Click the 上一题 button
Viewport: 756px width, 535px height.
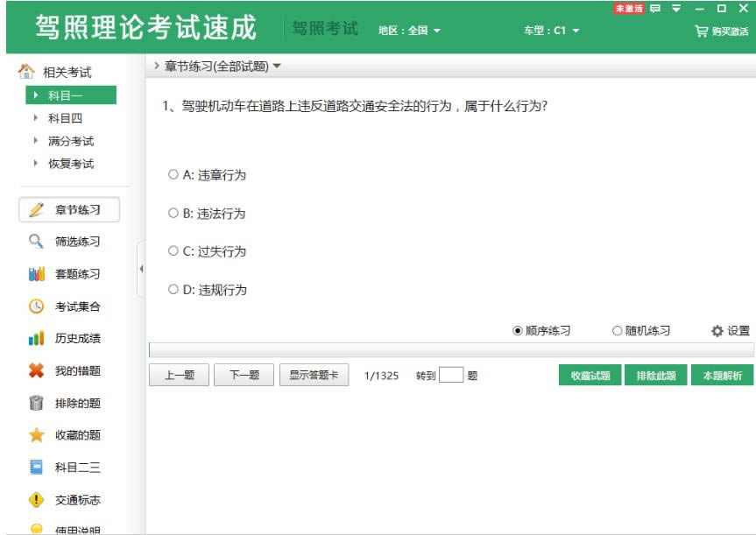(x=179, y=375)
